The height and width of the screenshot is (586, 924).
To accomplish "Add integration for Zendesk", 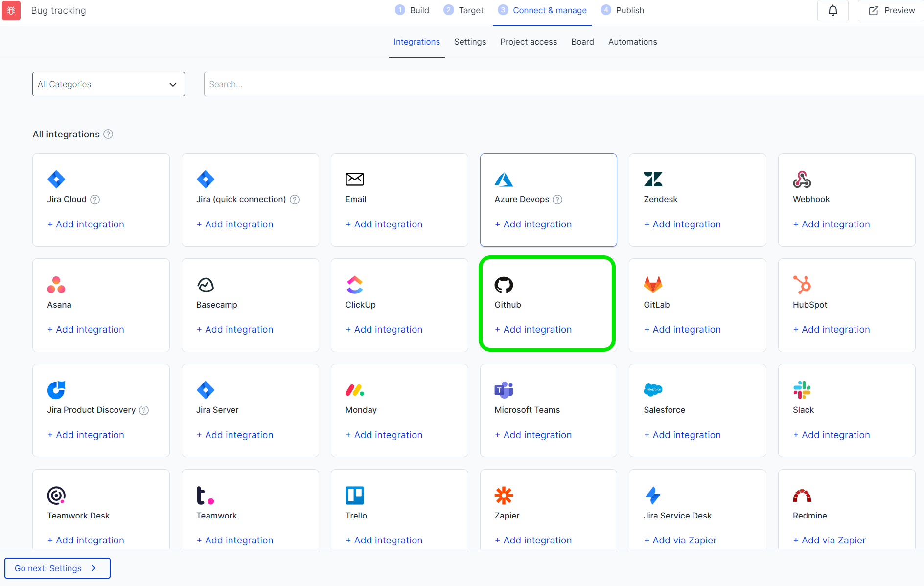I will click(x=682, y=225).
